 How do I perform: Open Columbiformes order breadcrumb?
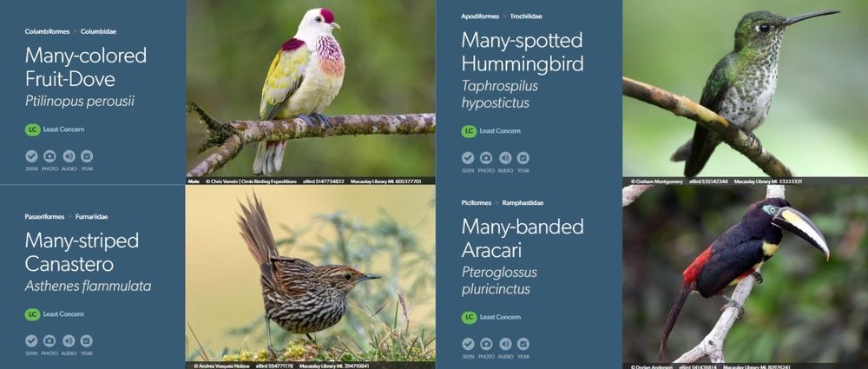point(47,31)
